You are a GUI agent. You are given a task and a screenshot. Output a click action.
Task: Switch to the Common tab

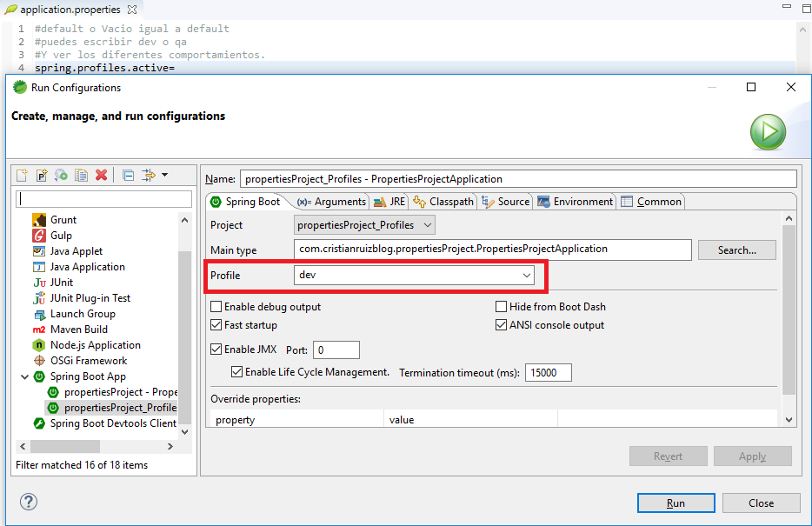[x=651, y=202]
